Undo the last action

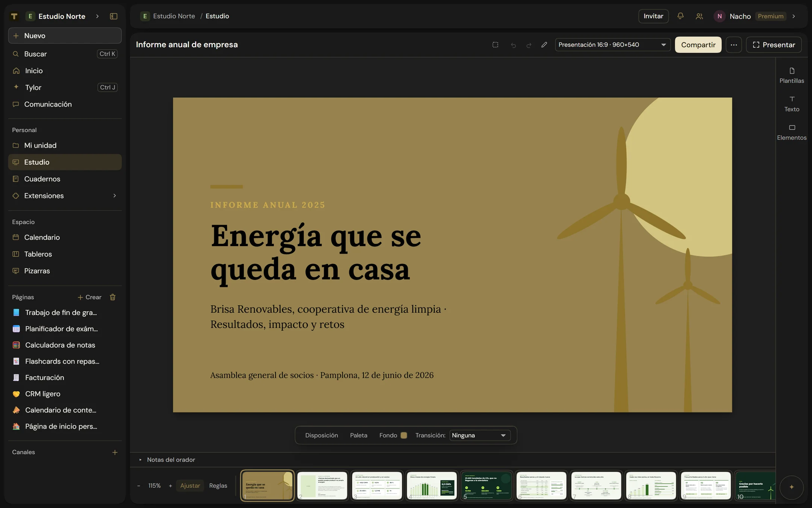pos(513,45)
